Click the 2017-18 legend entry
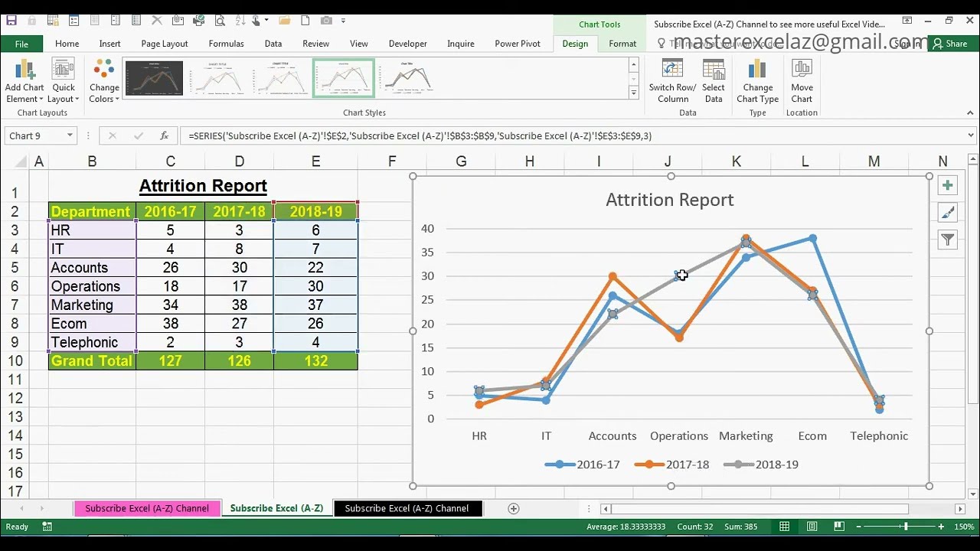Viewport: 980px width, 551px height. pos(671,465)
